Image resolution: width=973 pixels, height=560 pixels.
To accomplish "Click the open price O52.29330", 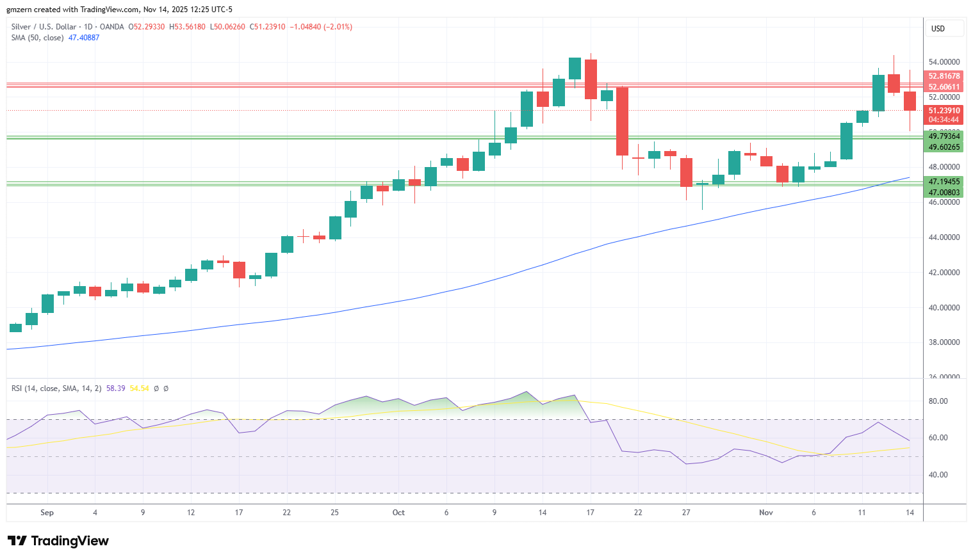I will pos(147,27).
